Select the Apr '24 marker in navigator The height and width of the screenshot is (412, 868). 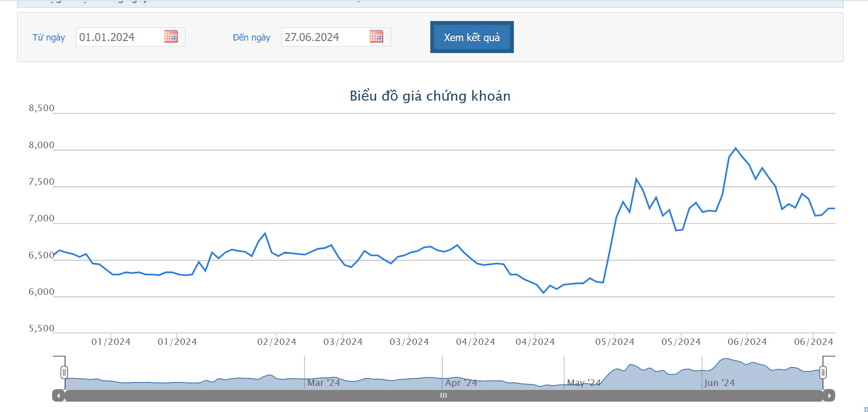tap(461, 383)
